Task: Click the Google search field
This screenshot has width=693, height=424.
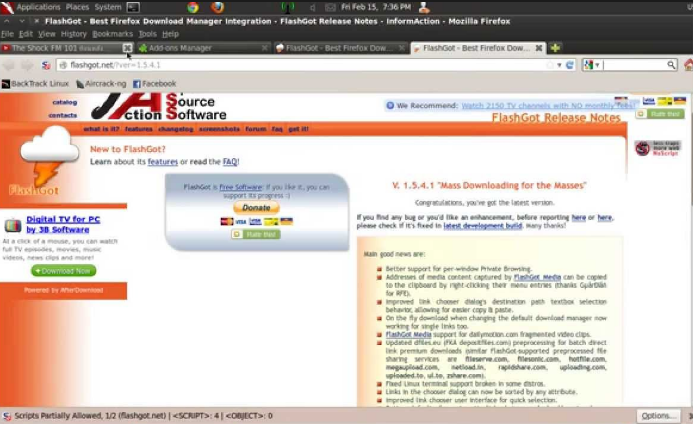Action: coord(634,65)
